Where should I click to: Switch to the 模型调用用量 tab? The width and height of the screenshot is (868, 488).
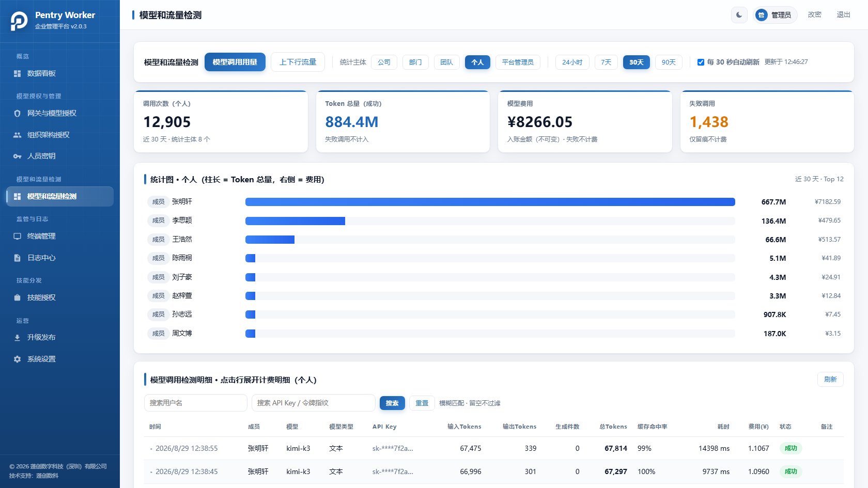pyautogui.click(x=235, y=62)
